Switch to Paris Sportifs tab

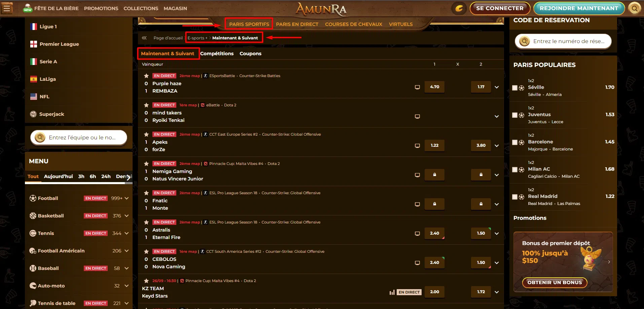coord(249,24)
